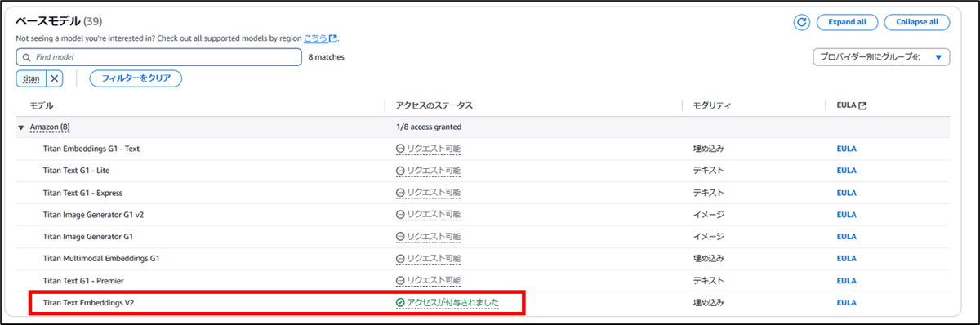Open EULA for Titan Image Generator G1 v2
The width and height of the screenshot is (980, 325).
click(846, 215)
